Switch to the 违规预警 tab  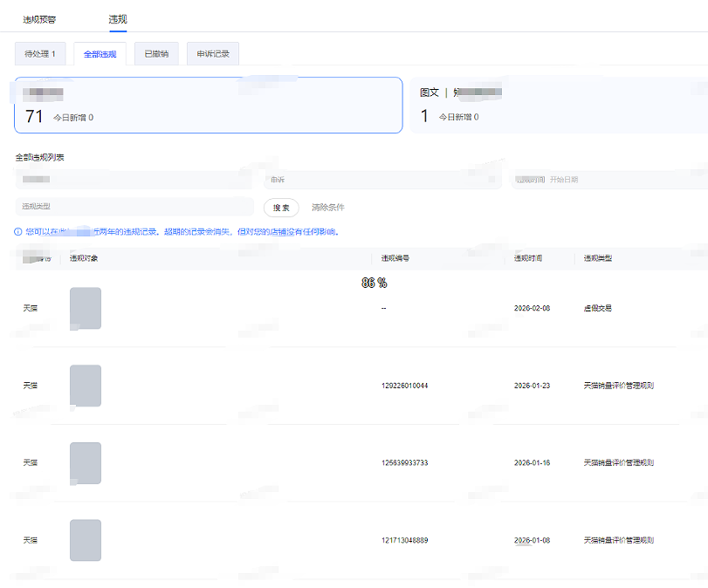tap(39, 19)
